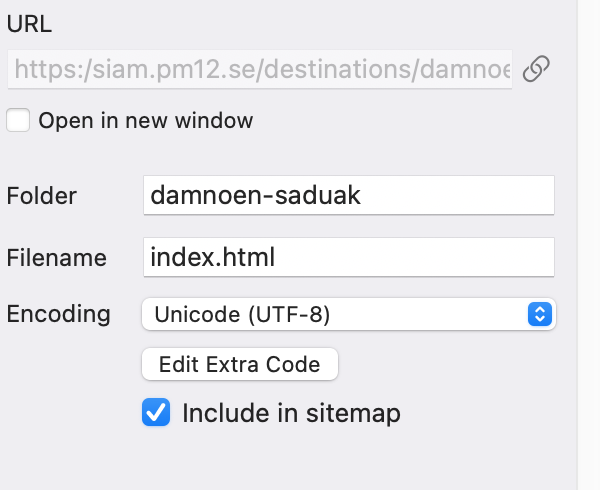This screenshot has height=490, width=600.
Task: Enable the Open in new window checkbox
Action: pyautogui.click(x=18, y=121)
